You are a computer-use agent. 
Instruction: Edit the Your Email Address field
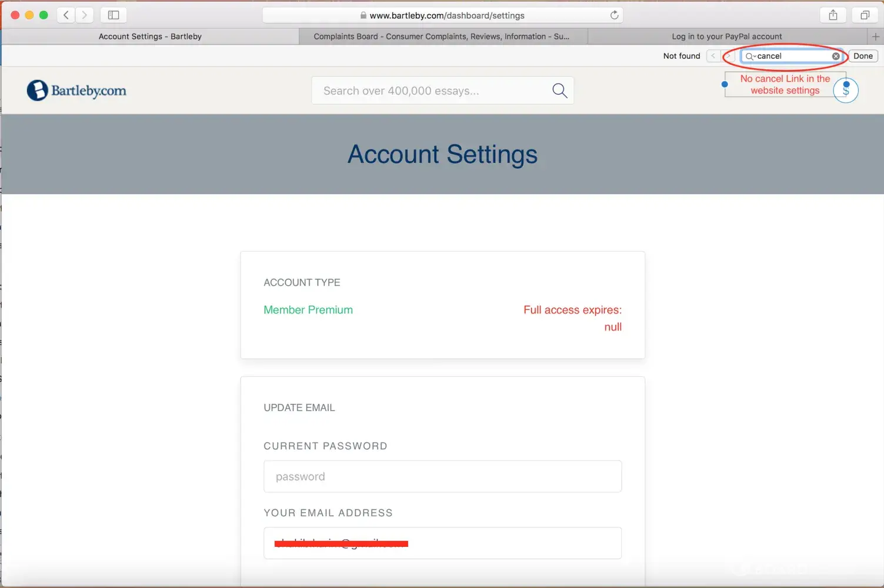[x=442, y=543]
